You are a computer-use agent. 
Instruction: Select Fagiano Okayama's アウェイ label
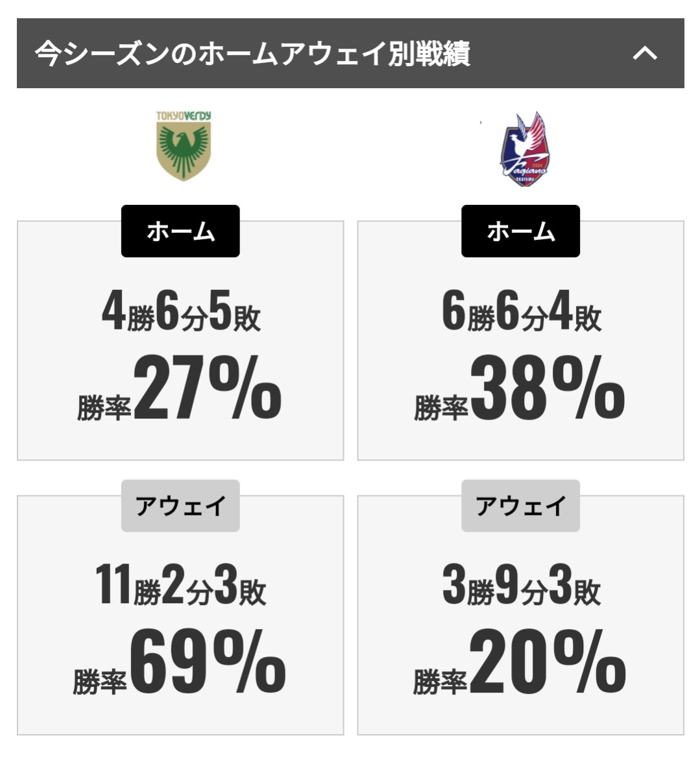click(521, 505)
